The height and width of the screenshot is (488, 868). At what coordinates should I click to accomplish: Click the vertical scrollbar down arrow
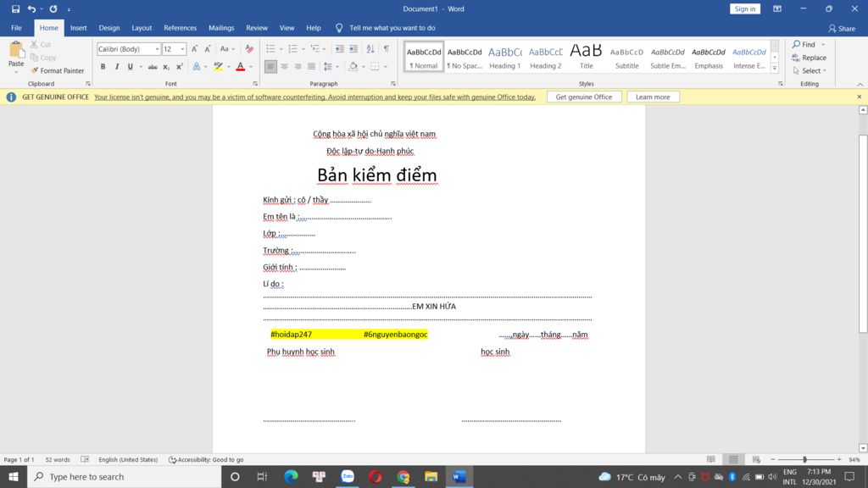[x=862, y=447]
